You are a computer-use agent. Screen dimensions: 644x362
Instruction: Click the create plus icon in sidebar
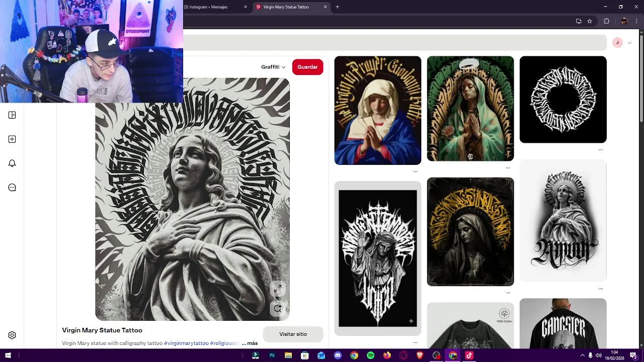point(12,139)
